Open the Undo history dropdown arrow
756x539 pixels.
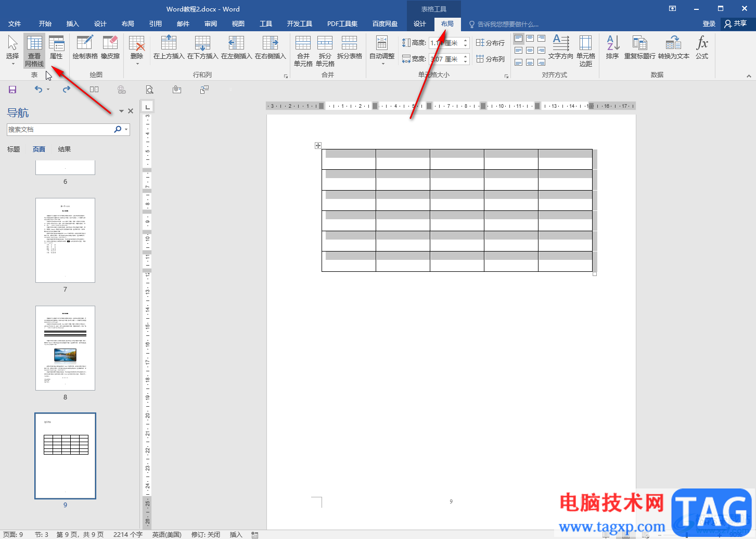point(48,90)
